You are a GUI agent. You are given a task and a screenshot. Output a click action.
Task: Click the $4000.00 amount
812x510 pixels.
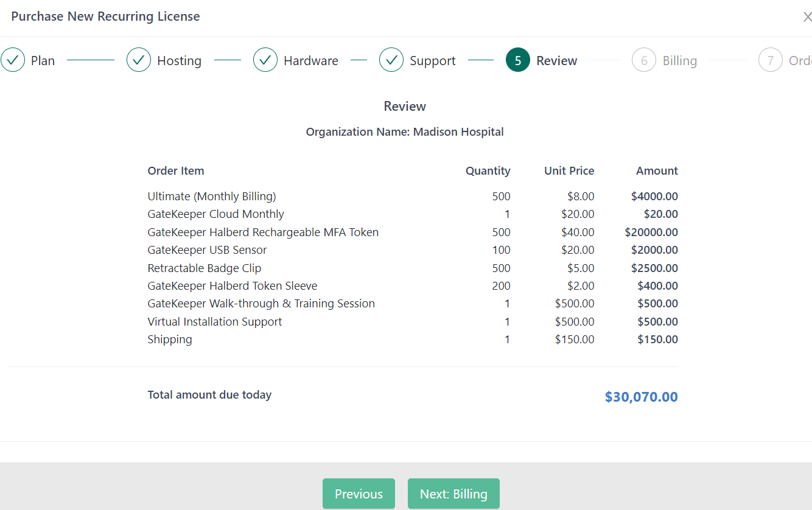pos(654,197)
